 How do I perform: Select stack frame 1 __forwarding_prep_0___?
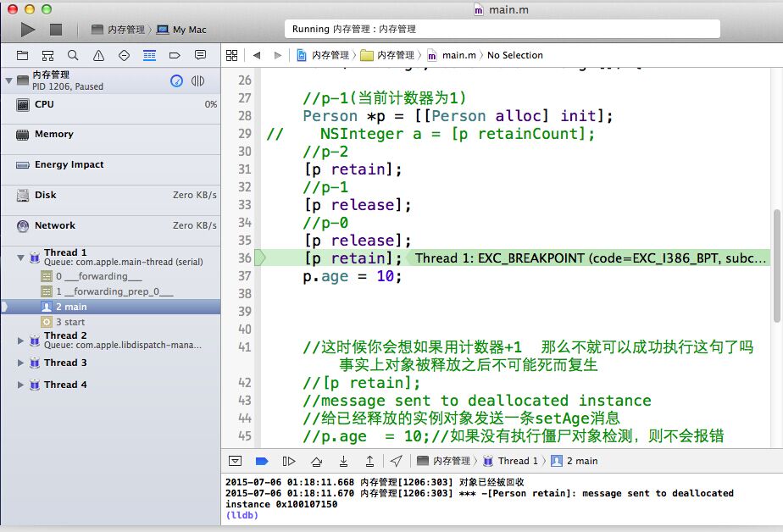click(110, 291)
